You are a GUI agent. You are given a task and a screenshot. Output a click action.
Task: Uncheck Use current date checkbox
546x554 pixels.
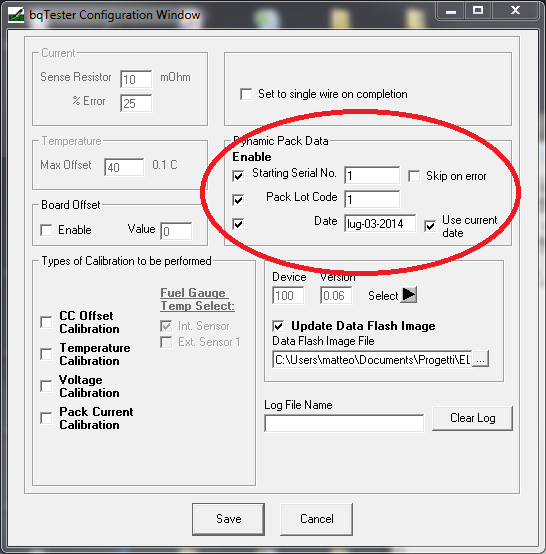430,226
